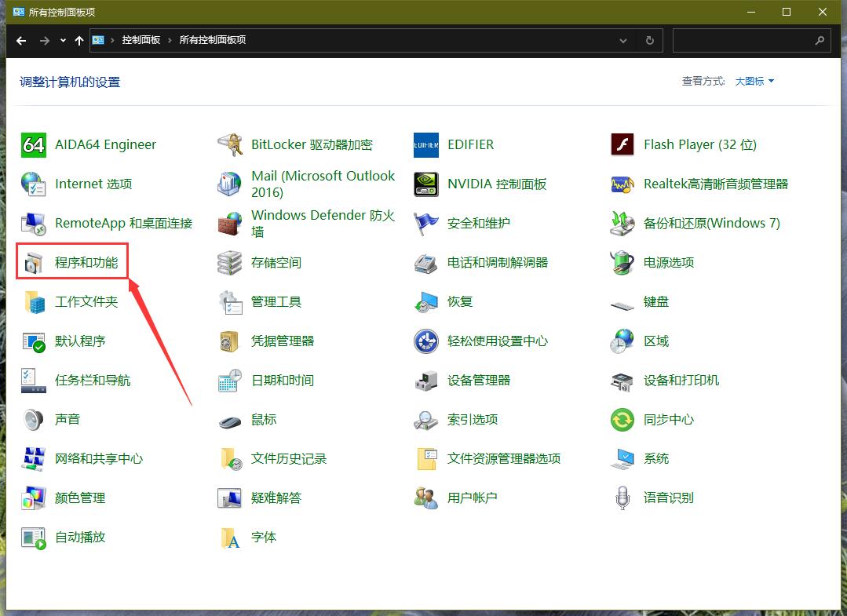
Task: Go back with the back arrow
Action: [21, 41]
